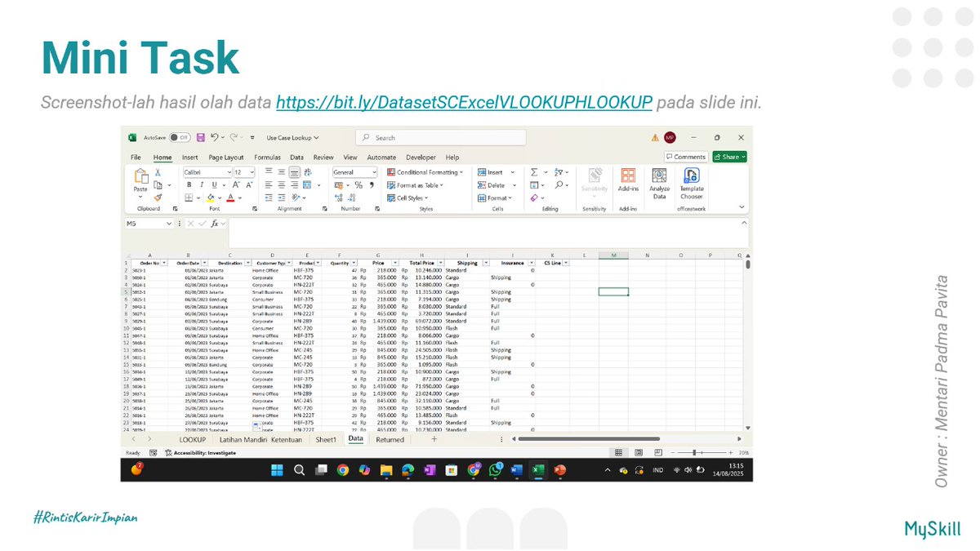This screenshot has height=551, width=980.
Task: Click the Underline U button
Action: click(213, 185)
